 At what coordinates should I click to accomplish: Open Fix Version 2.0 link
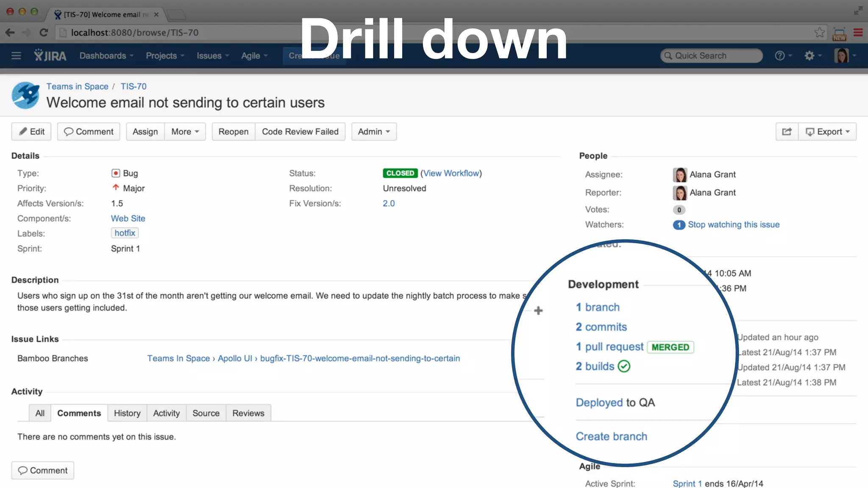pos(389,203)
